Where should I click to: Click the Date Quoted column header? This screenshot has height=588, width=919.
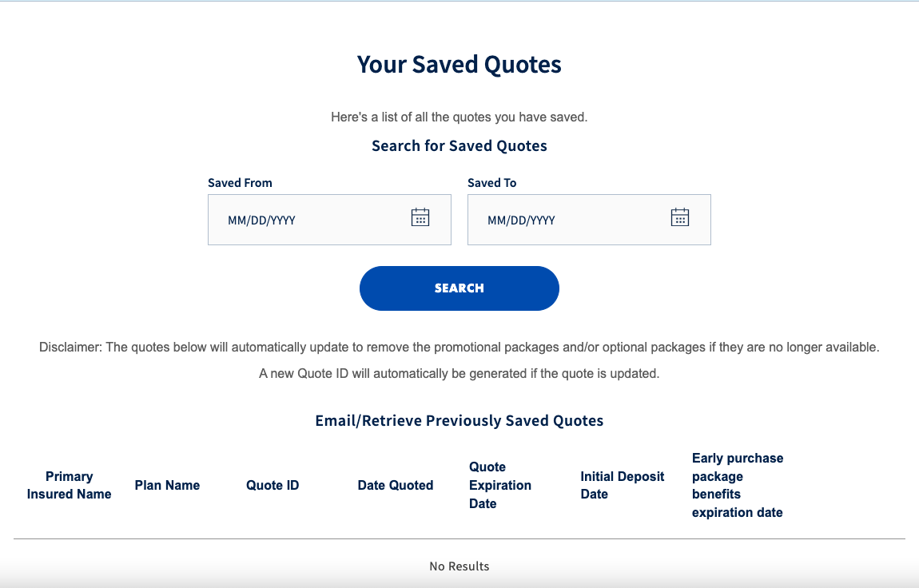[x=396, y=486]
